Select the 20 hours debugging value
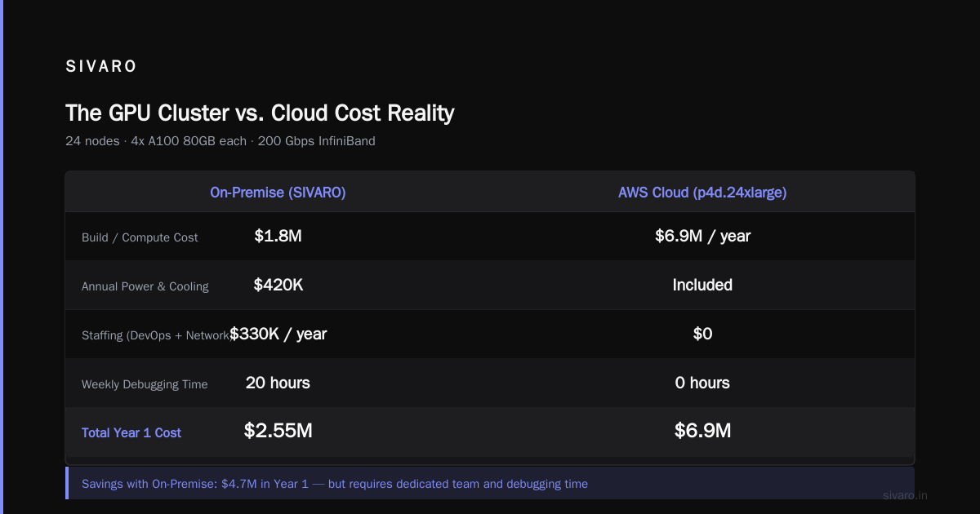The height and width of the screenshot is (514, 980). (278, 383)
